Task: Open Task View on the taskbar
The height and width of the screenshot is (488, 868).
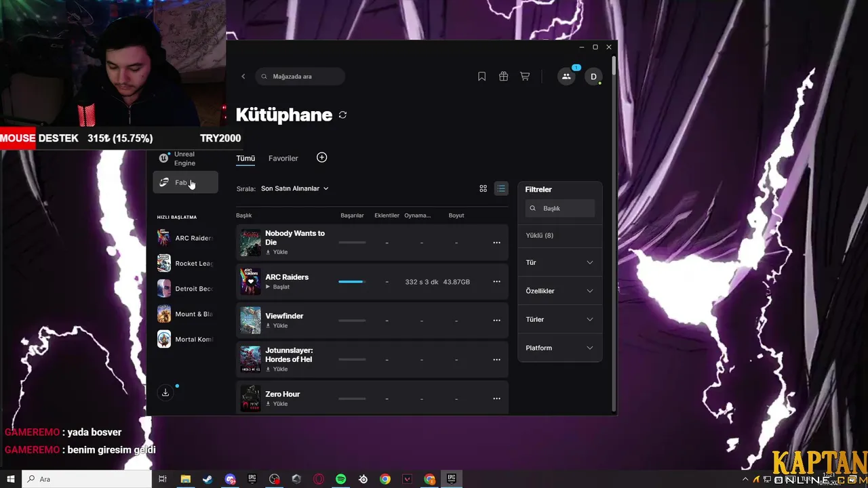Action: (x=163, y=479)
